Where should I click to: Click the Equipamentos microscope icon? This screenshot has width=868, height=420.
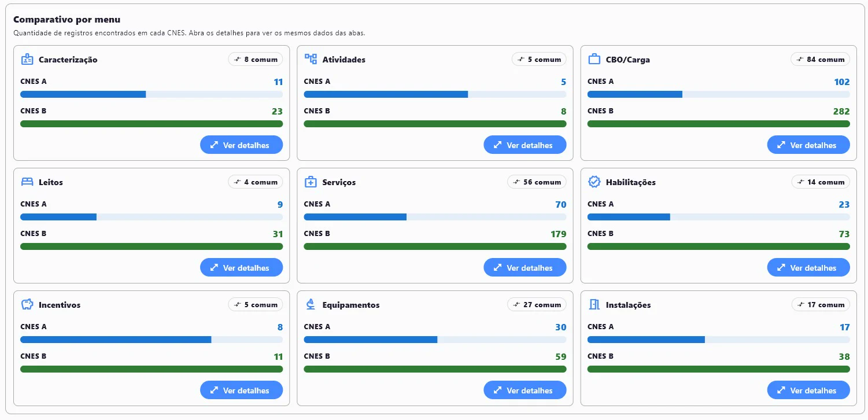coord(311,304)
